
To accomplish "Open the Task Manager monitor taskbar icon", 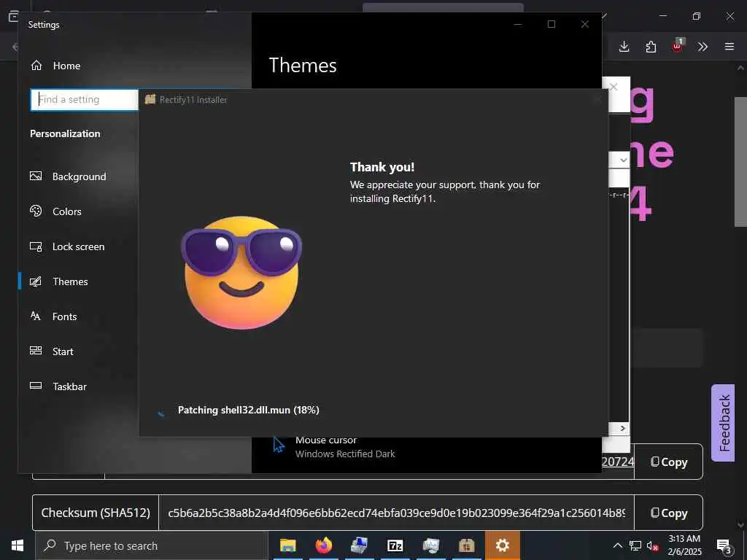I will click(430, 545).
